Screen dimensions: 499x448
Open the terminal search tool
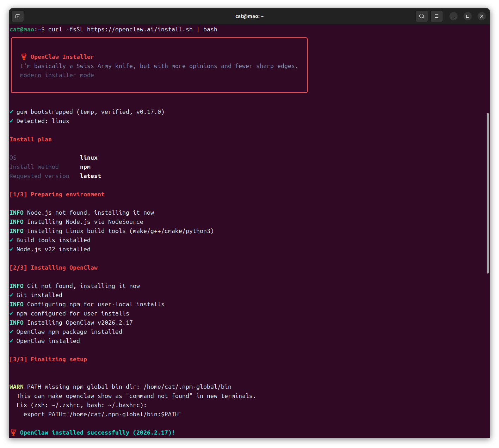click(x=421, y=16)
